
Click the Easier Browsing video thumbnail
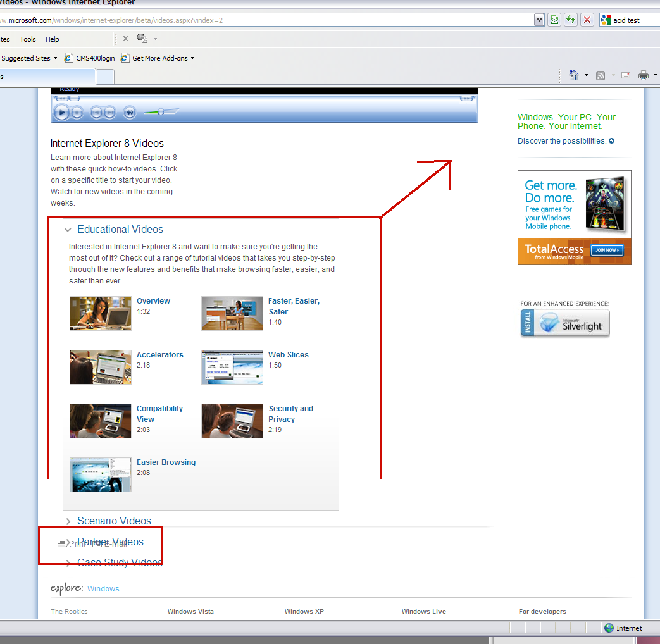click(101, 475)
